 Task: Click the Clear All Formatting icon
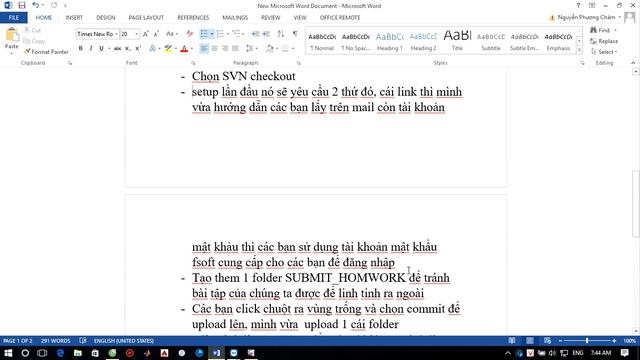[189, 34]
